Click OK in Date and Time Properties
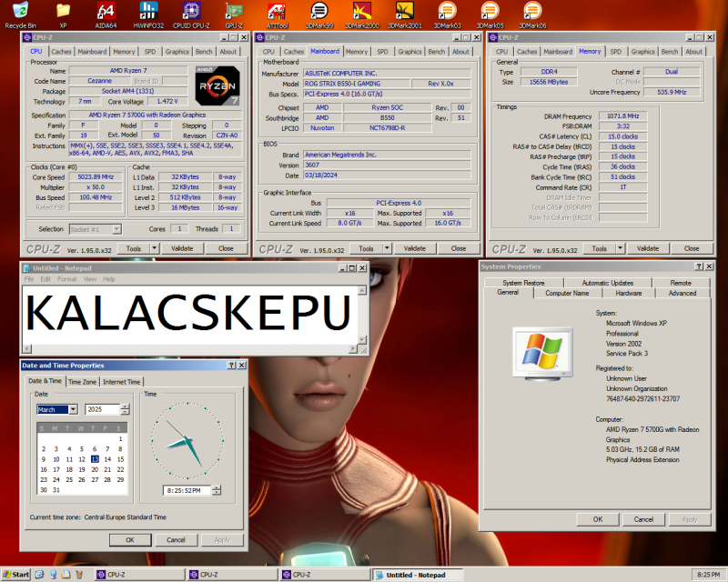Image resolution: width=728 pixels, height=582 pixels. (x=130, y=540)
